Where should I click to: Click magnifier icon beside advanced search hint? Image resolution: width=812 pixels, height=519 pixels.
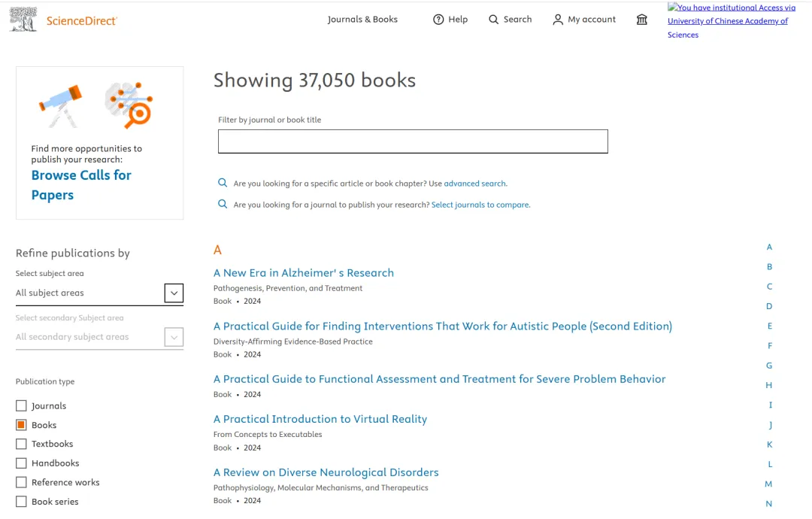point(223,183)
